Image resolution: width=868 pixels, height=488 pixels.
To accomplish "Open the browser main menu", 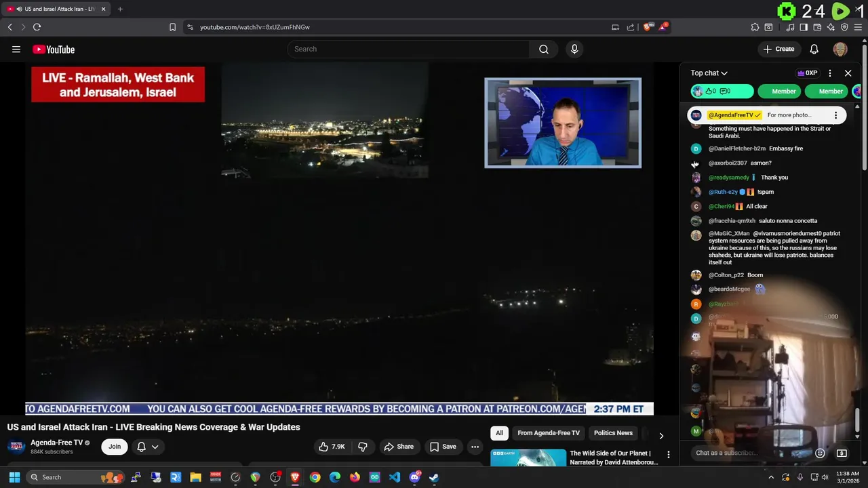I will coord(858,27).
